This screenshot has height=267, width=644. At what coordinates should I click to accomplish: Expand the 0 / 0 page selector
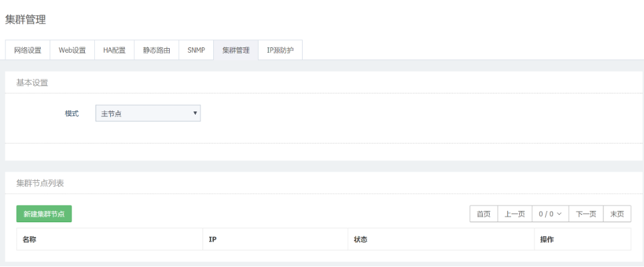[550, 214]
